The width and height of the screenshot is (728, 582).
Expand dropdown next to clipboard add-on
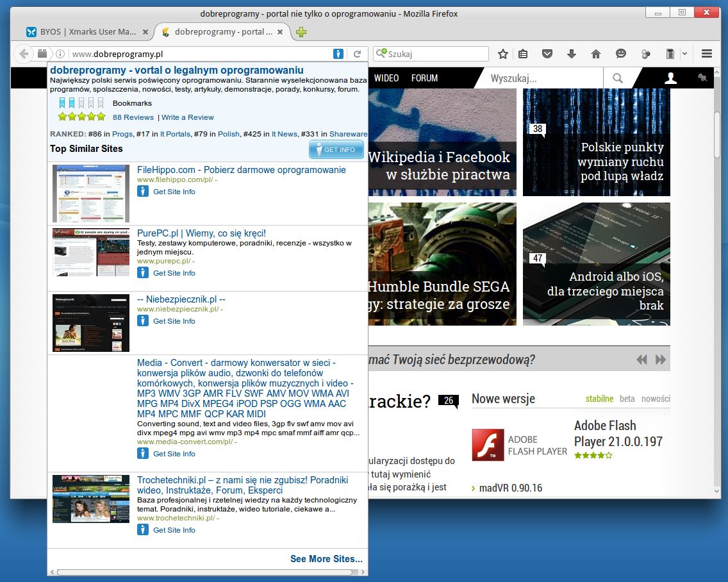[684, 54]
